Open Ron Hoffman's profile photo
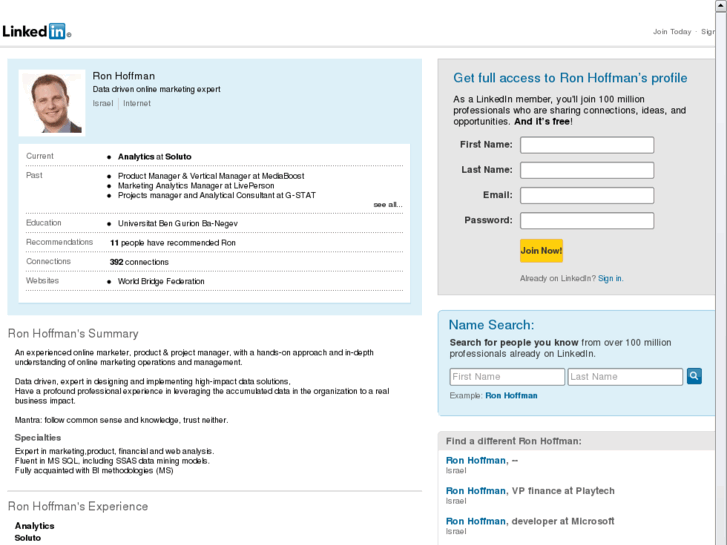This screenshot has height=545, width=727. [52, 103]
